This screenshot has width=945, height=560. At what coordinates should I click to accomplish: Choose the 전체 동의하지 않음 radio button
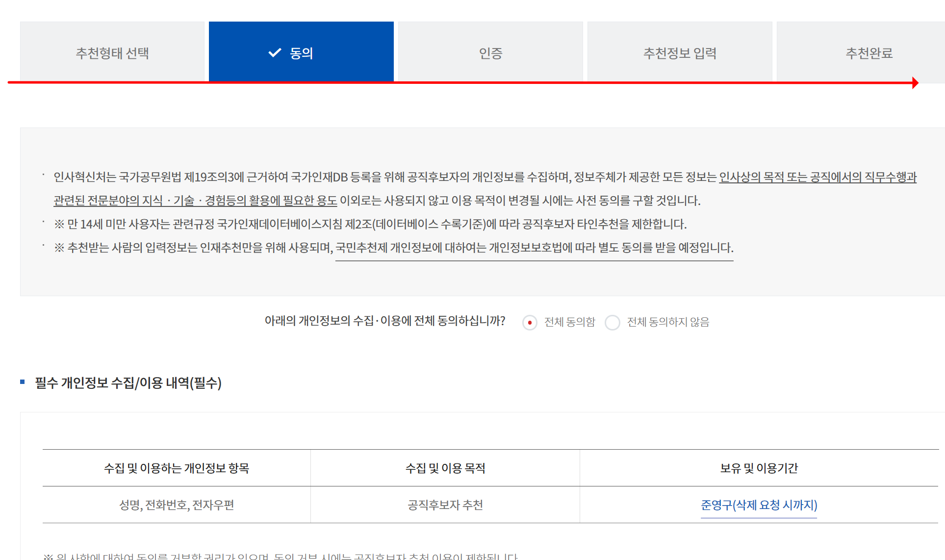(x=613, y=323)
